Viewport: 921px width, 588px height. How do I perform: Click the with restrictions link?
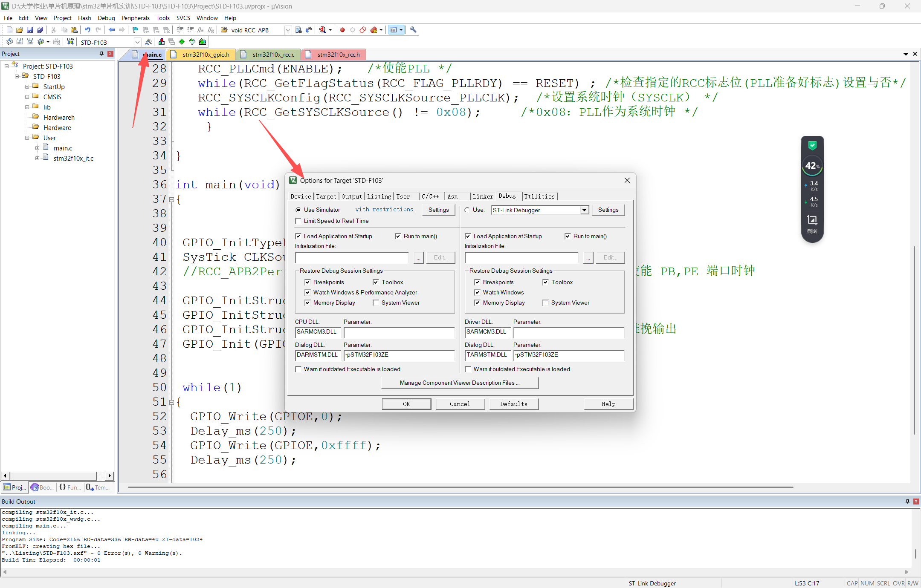[x=384, y=210]
